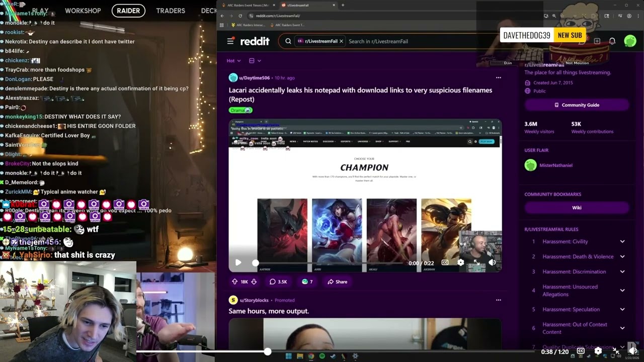
Task: Open ARC Raiders Interac... bookmark
Action: pos(248,25)
